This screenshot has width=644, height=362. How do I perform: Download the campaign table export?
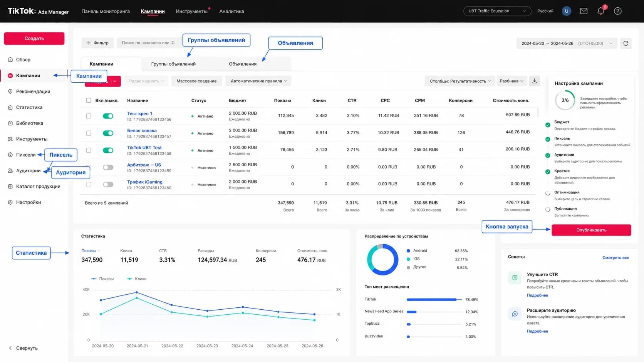pos(534,81)
